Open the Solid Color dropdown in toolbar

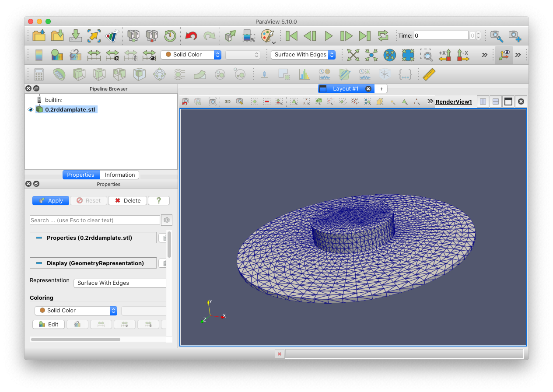pos(191,55)
